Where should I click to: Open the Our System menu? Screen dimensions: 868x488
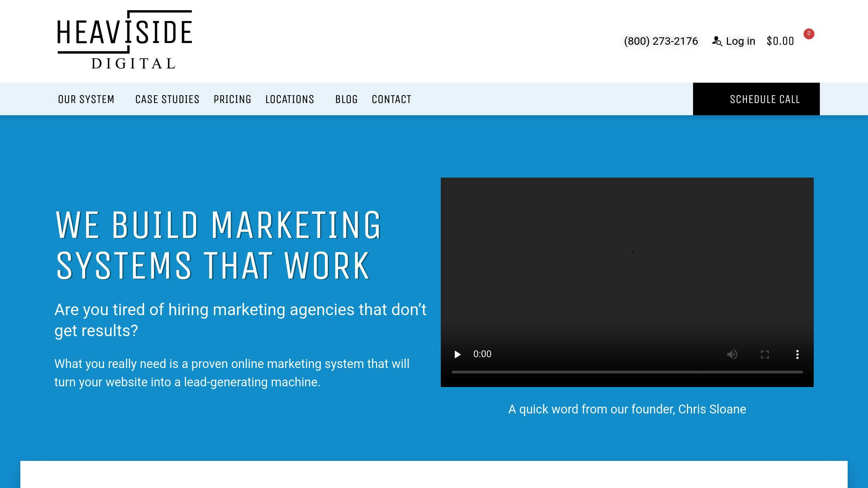click(86, 99)
